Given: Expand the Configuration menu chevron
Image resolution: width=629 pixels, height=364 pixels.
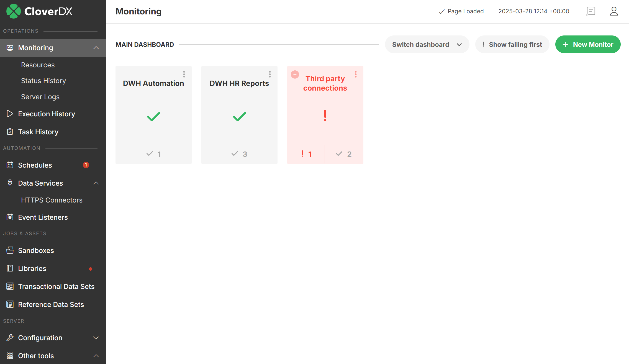Looking at the screenshot, I should [96, 338].
